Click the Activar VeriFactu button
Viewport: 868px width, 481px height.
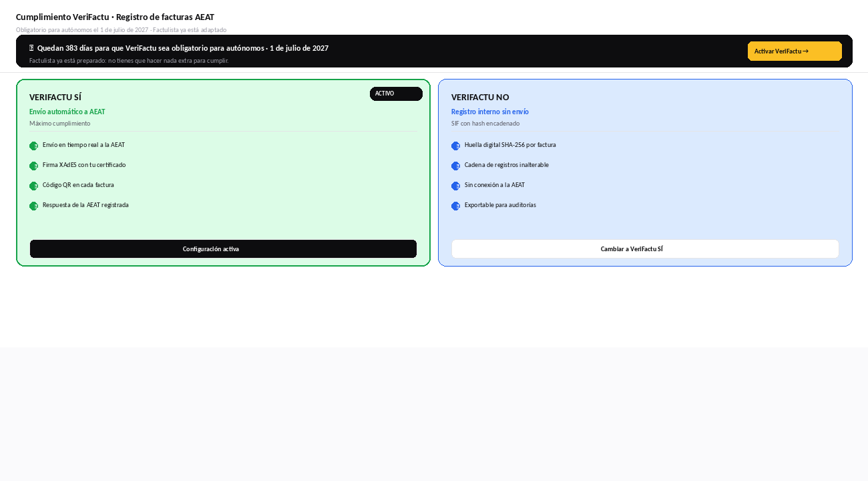(795, 51)
